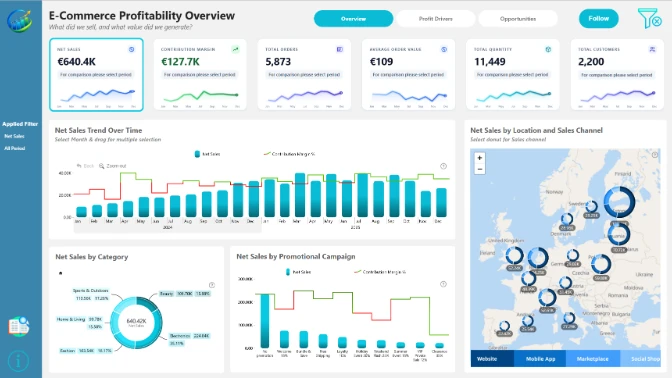Click the Finland donut on the map
This screenshot has height=378, width=672.
point(619,202)
